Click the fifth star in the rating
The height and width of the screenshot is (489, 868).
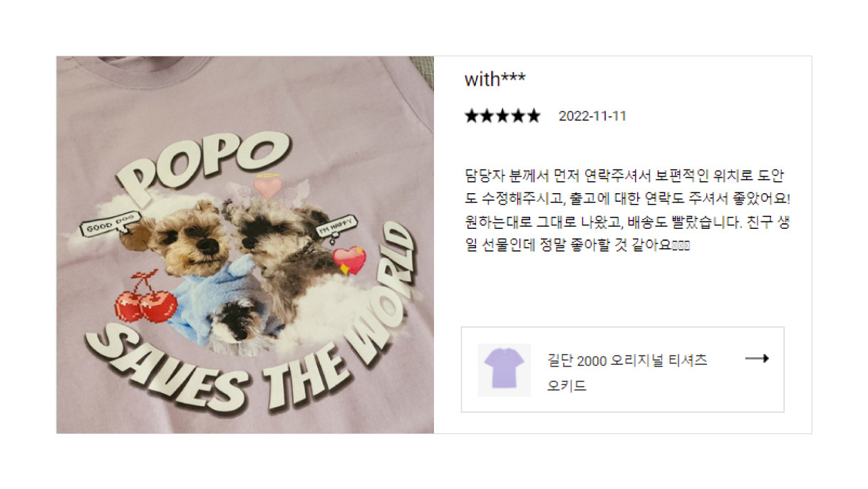(x=533, y=116)
